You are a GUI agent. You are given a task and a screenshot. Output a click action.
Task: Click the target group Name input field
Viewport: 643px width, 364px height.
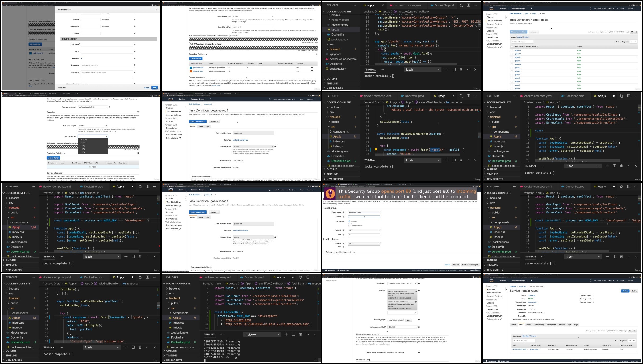(x=364, y=217)
